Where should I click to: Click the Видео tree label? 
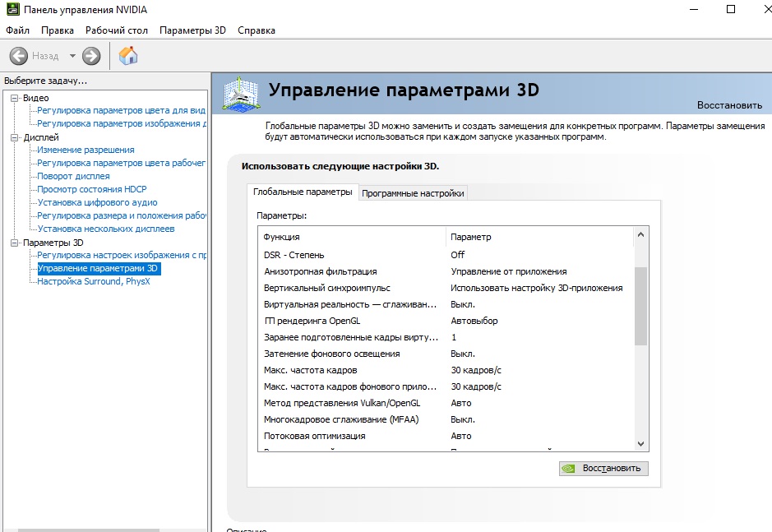(36, 98)
